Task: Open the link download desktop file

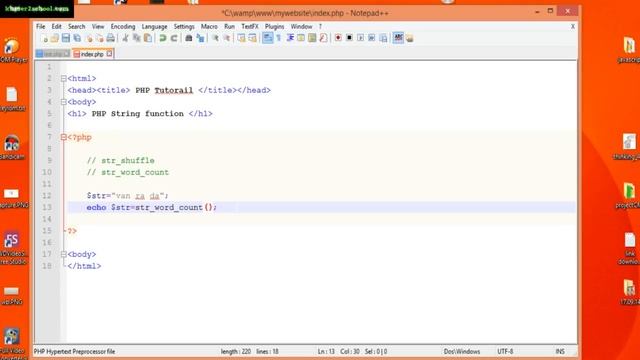Action: (x=629, y=248)
